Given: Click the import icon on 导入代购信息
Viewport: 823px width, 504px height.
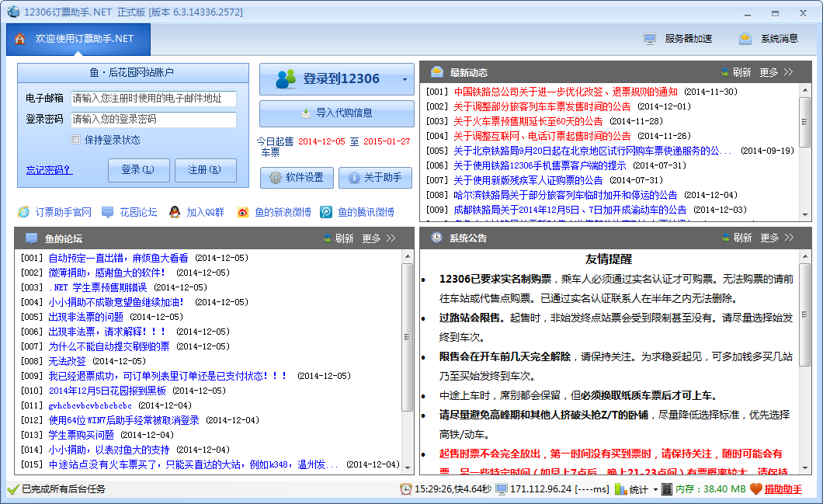Looking at the screenshot, I should [x=306, y=113].
